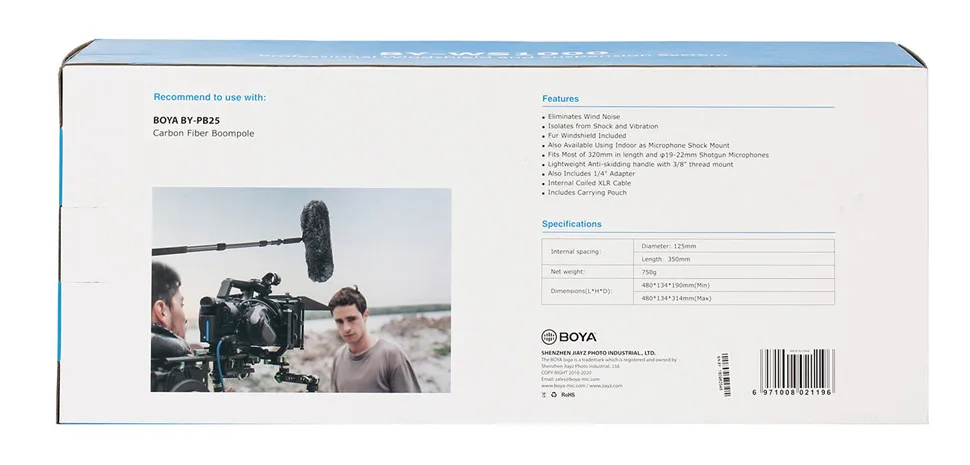Image resolution: width=970 pixels, height=465 pixels.
Task: Click the BOYA logo on the box
Action: (569, 337)
